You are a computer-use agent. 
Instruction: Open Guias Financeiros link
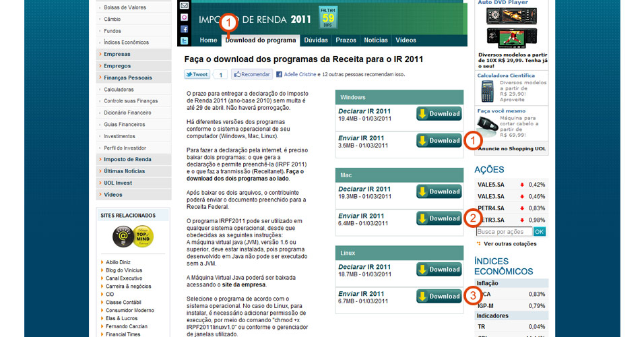(124, 125)
